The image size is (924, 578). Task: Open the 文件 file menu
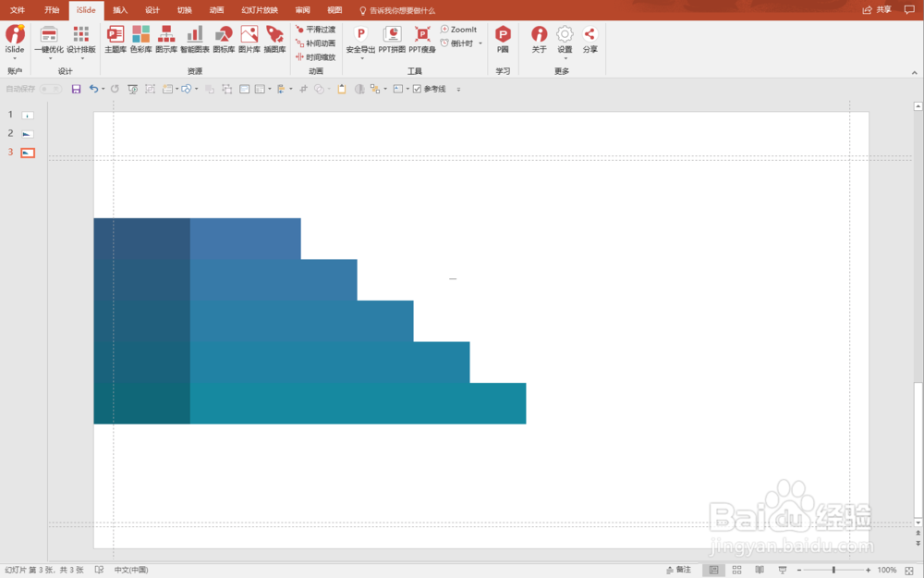point(18,10)
